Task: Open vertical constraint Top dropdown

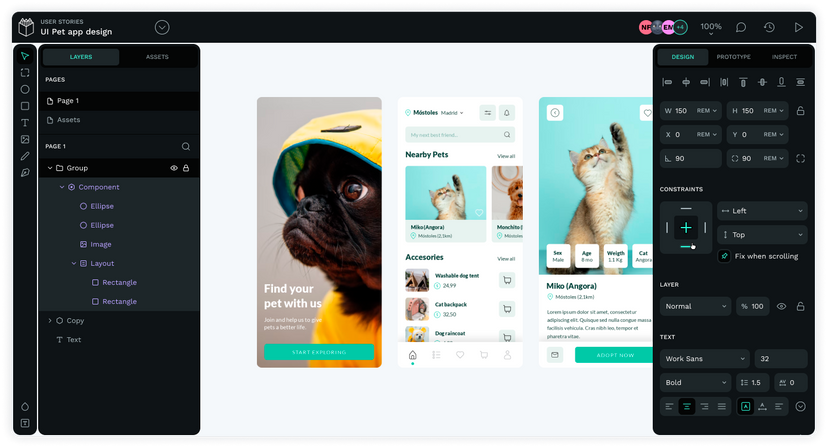Action: (763, 235)
